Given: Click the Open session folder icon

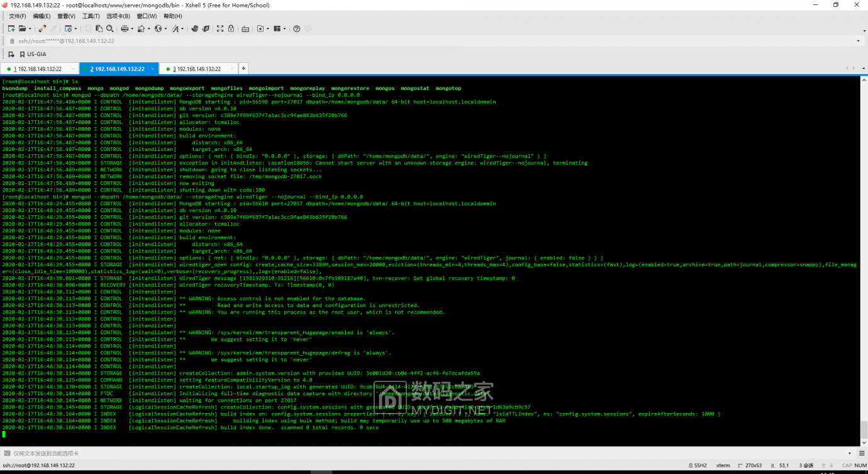Looking at the screenshot, I should point(22,28).
